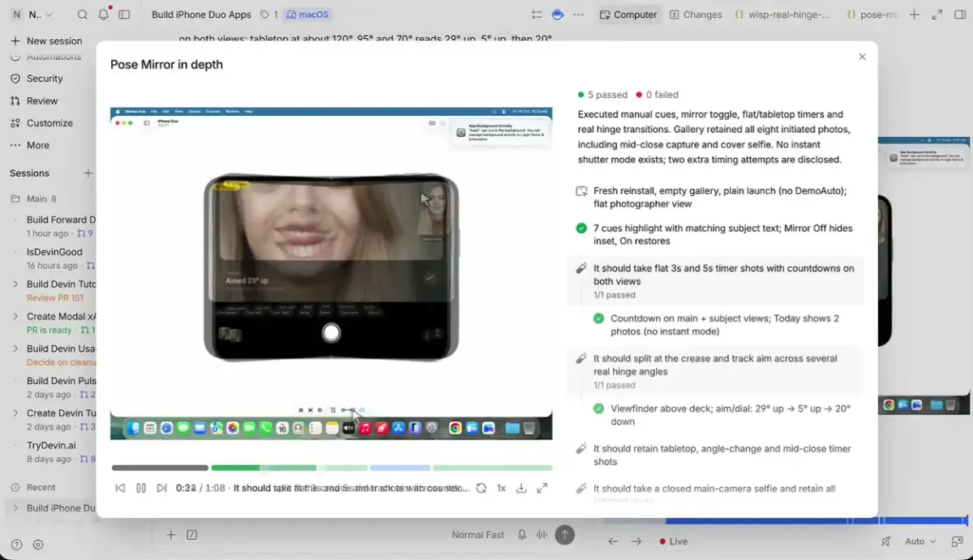Open the Review page
Image resolution: width=973 pixels, height=560 pixels.
click(x=42, y=101)
